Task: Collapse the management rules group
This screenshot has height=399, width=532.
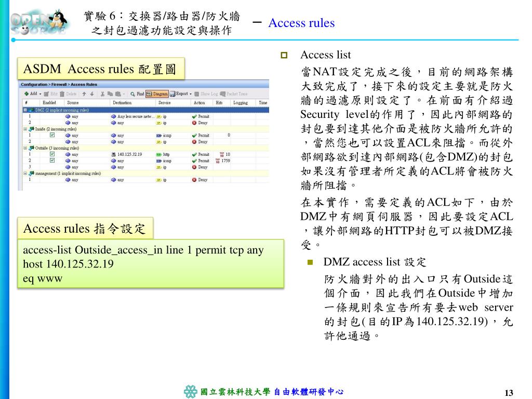Action: (x=25, y=174)
